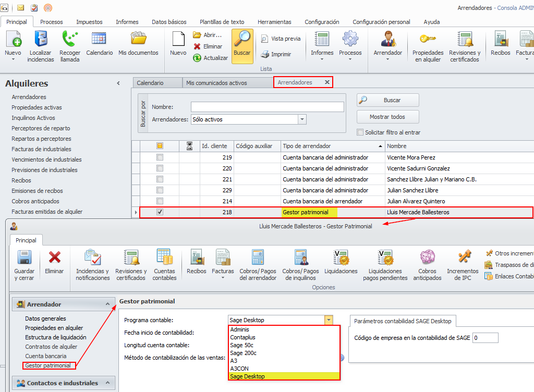The height and width of the screenshot is (392, 534).
Task: Expand the Arrendadores filter dropdown
Action: pos(302,119)
